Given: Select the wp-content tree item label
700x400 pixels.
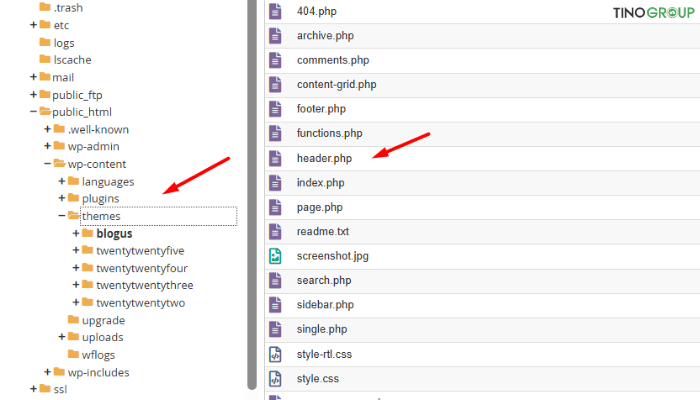Looking at the screenshot, I should (x=97, y=164).
